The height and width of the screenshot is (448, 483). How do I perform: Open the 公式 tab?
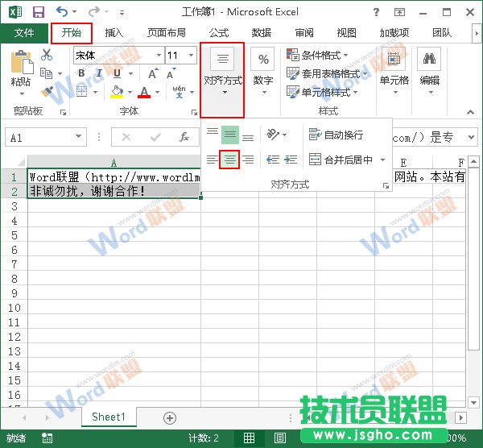click(219, 33)
